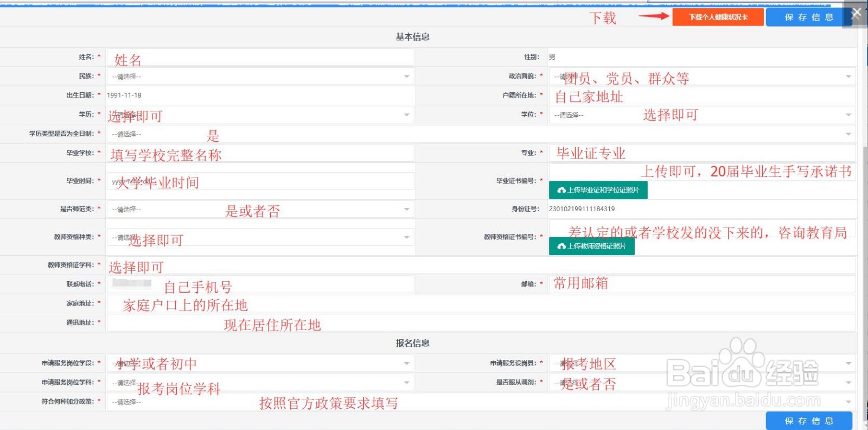Open the 申请服务设岗县 dropdown

point(703,363)
